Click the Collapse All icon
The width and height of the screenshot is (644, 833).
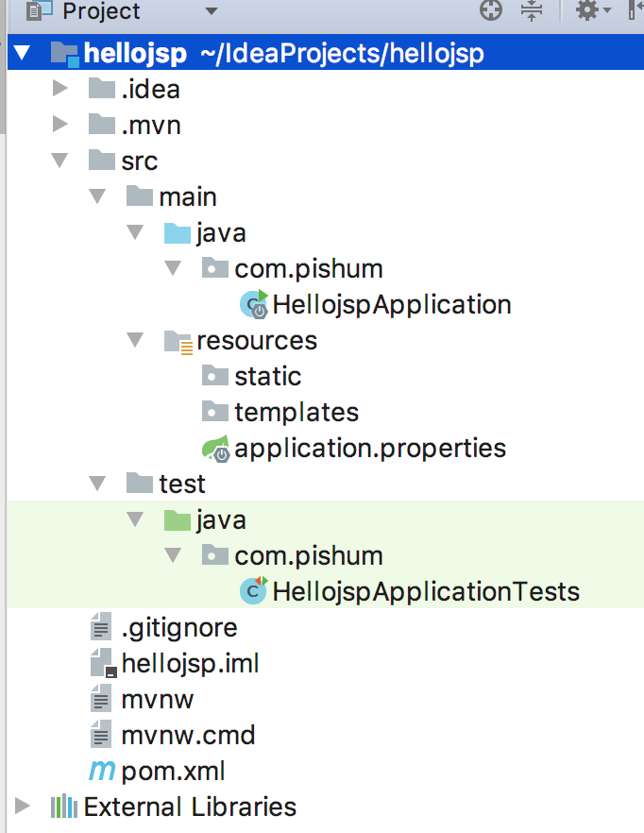click(x=532, y=10)
